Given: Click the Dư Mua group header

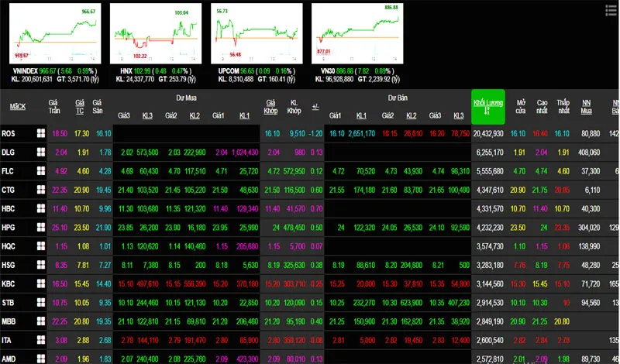Looking at the screenshot, I should (x=186, y=98).
